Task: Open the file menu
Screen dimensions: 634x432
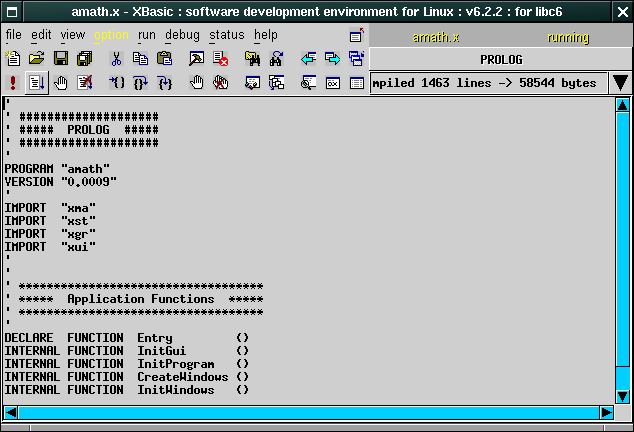Action: coord(13,35)
